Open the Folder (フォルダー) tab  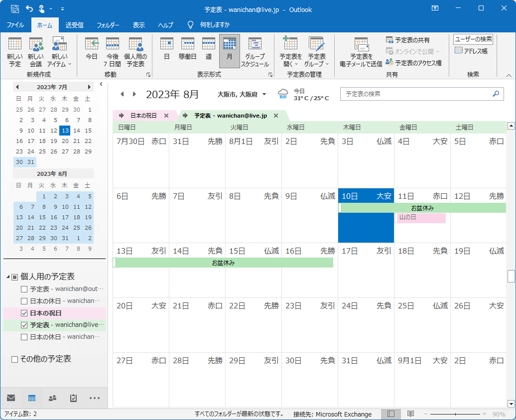pyautogui.click(x=108, y=25)
